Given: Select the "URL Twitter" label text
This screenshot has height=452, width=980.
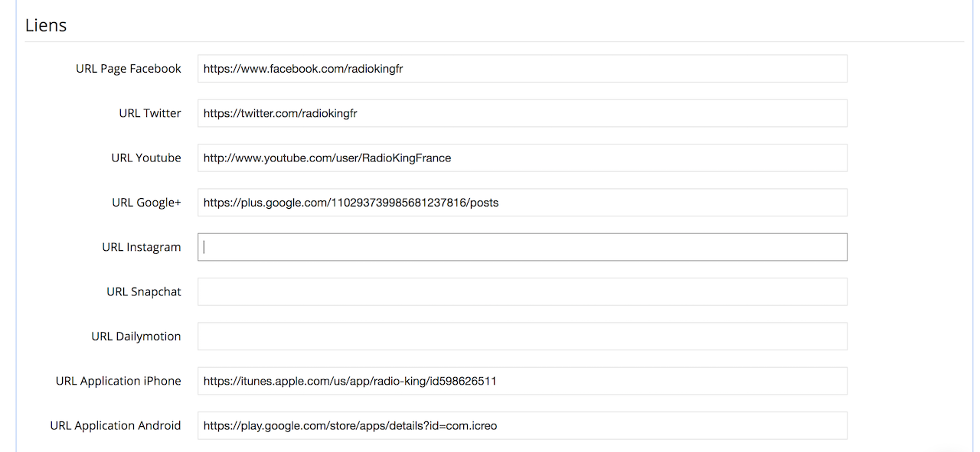Looking at the screenshot, I should click(150, 113).
